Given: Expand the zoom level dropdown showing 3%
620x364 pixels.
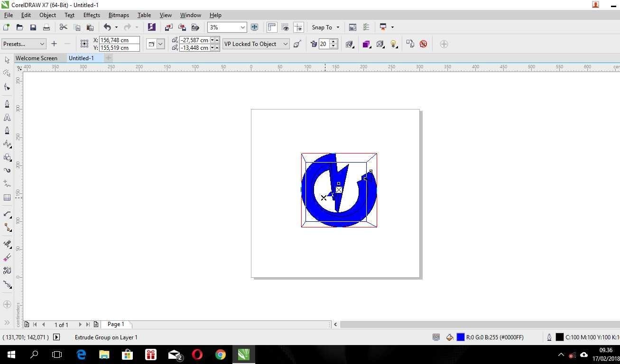Looking at the screenshot, I should (x=242, y=27).
